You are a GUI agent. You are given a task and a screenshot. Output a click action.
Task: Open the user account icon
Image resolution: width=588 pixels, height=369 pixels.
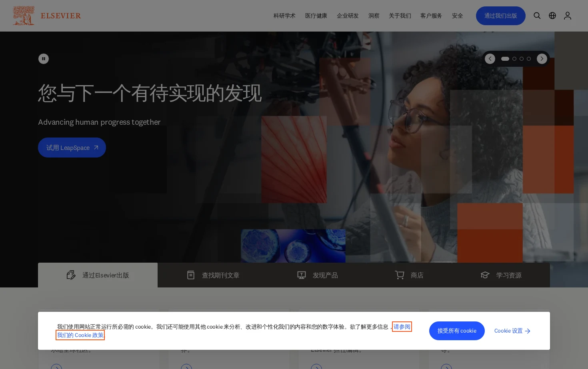568,16
